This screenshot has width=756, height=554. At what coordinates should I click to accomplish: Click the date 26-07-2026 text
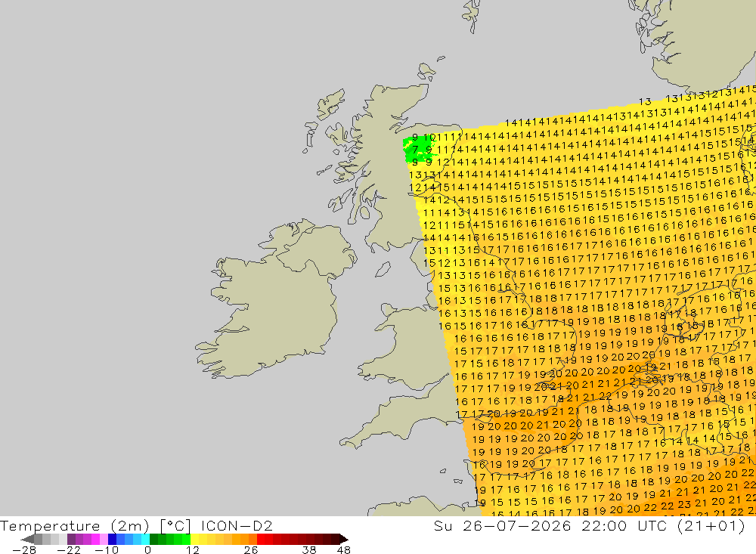pos(517,525)
